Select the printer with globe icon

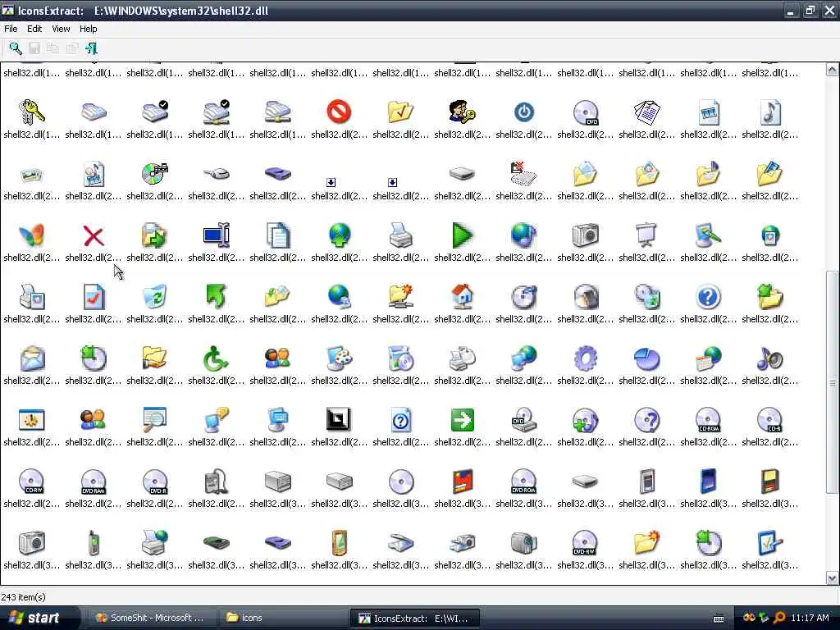(155, 543)
